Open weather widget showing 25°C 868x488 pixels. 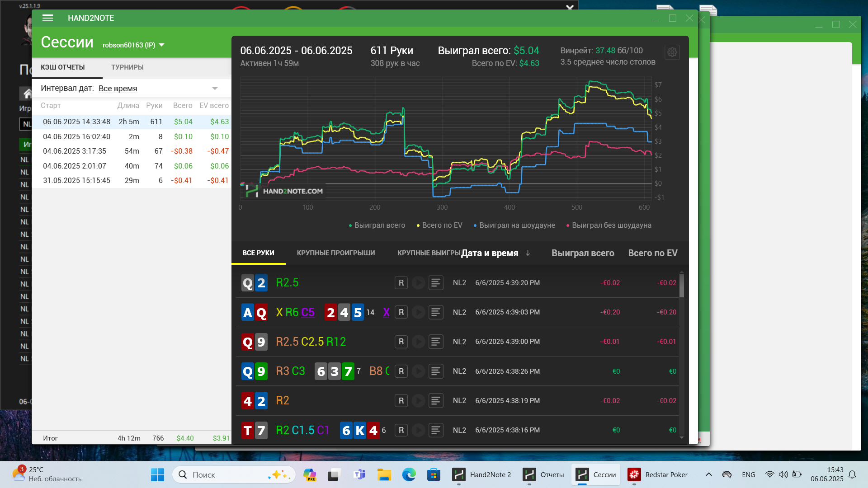(47, 474)
